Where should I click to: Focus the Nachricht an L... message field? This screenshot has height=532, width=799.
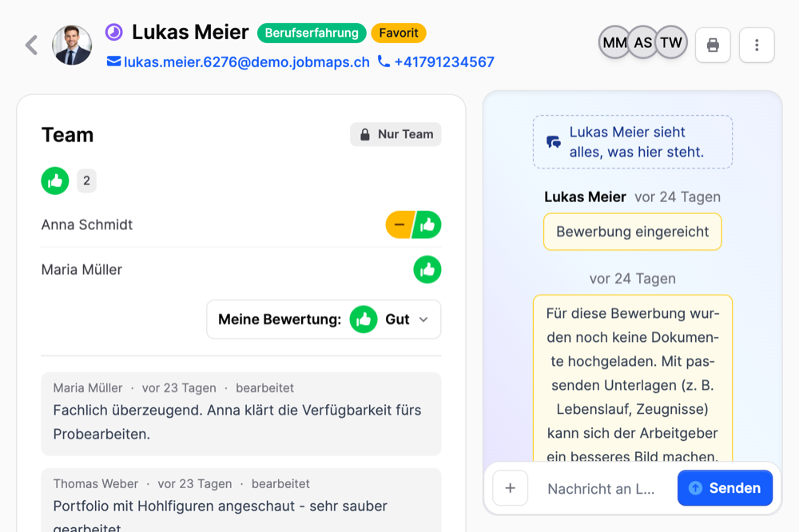[602, 489]
